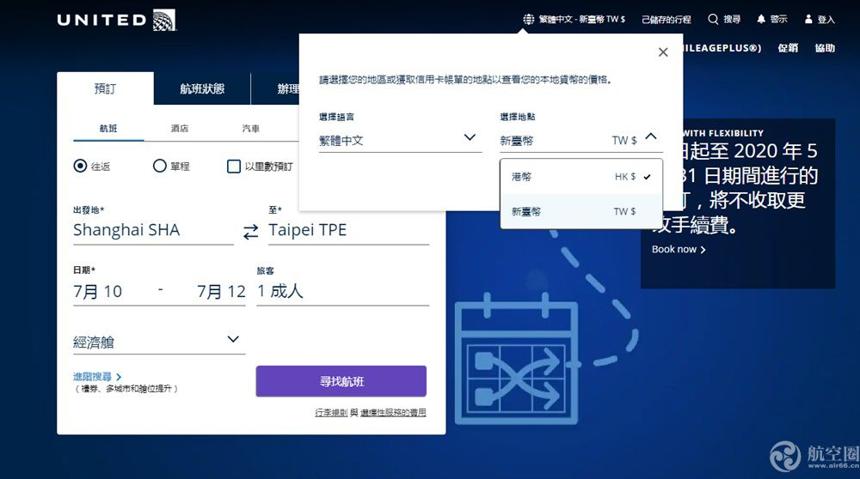Click the arrow beside Book now
The height and width of the screenshot is (479, 860).
click(703, 250)
